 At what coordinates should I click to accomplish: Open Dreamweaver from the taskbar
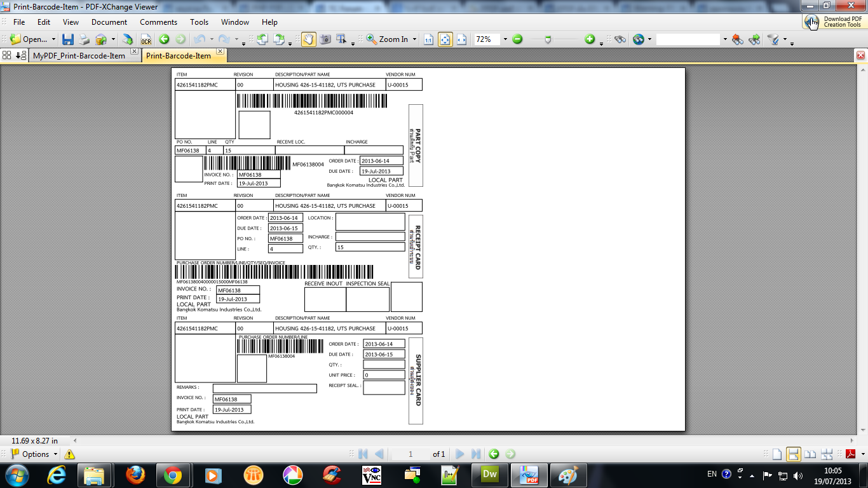click(489, 475)
